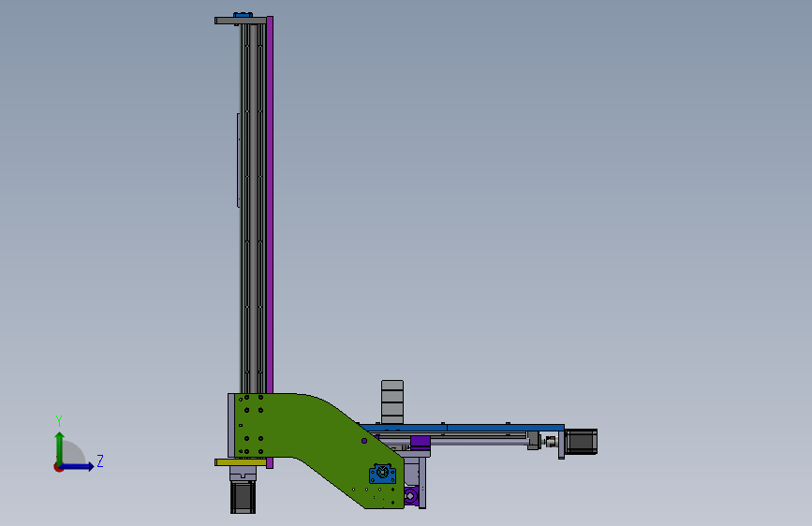The image size is (812, 526).
Task: Select the thin gray strip left of column
Action: pos(239,160)
